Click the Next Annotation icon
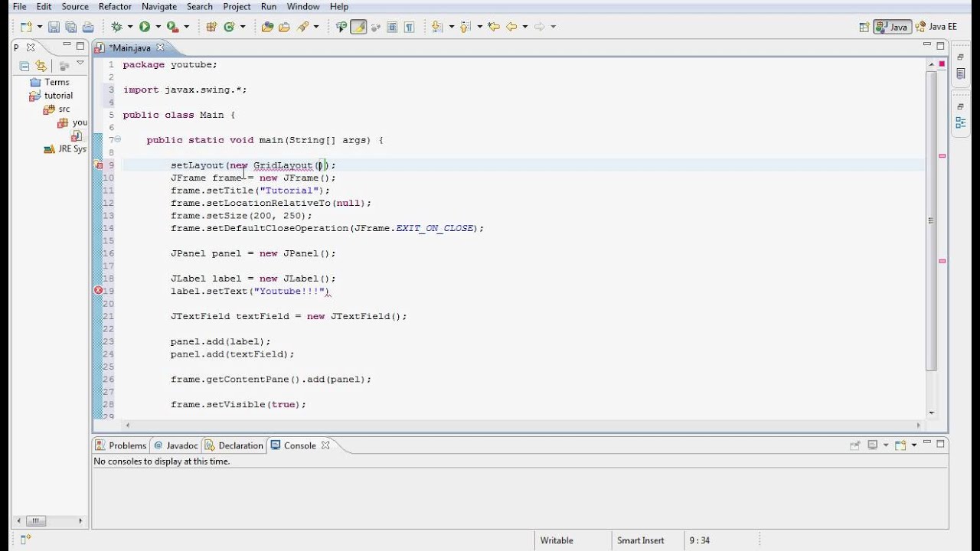The height and width of the screenshot is (551, 980). pos(436,27)
